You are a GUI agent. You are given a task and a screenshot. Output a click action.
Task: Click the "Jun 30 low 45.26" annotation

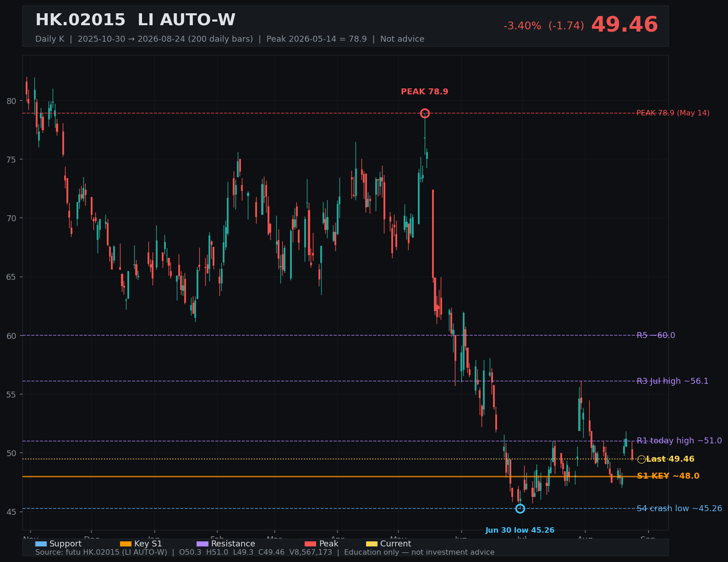coord(520,530)
